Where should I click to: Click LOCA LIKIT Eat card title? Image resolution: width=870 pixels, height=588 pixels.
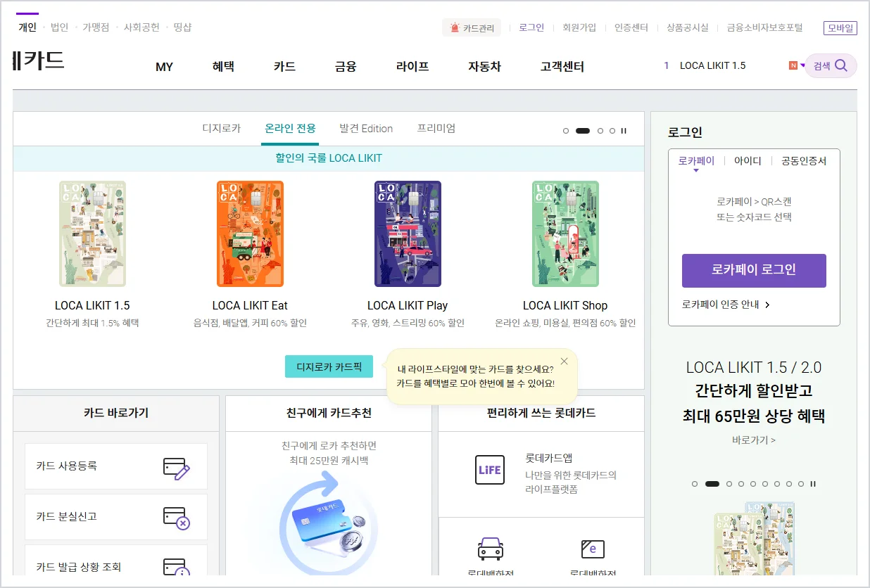pyautogui.click(x=250, y=305)
